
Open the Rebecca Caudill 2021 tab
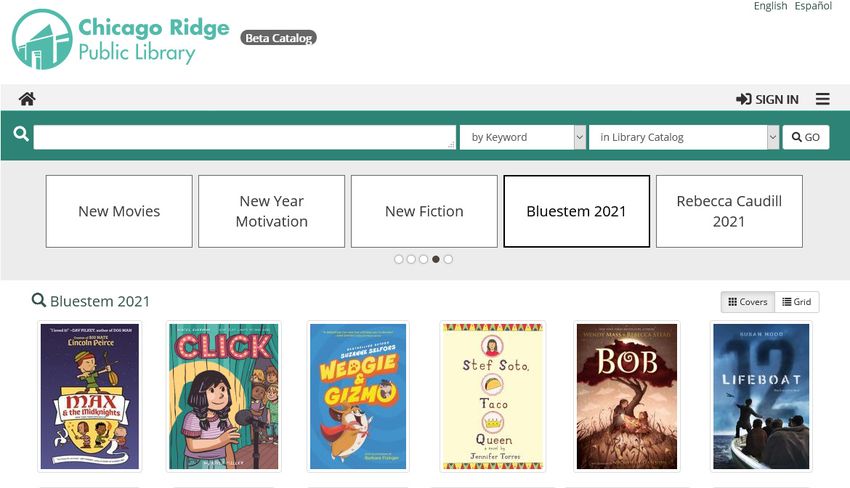point(729,211)
